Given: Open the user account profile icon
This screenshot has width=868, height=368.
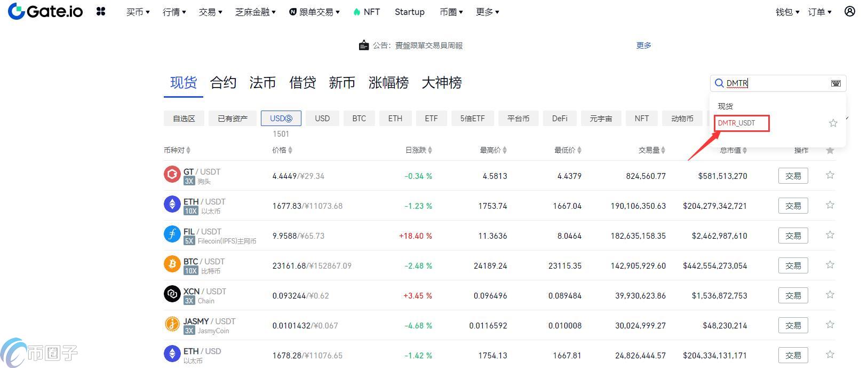Looking at the screenshot, I should [850, 11].
